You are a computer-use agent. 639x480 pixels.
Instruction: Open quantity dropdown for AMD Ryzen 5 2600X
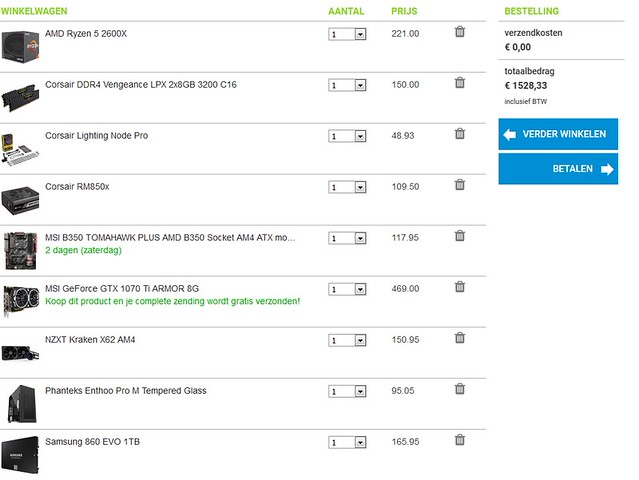point(347,34)
